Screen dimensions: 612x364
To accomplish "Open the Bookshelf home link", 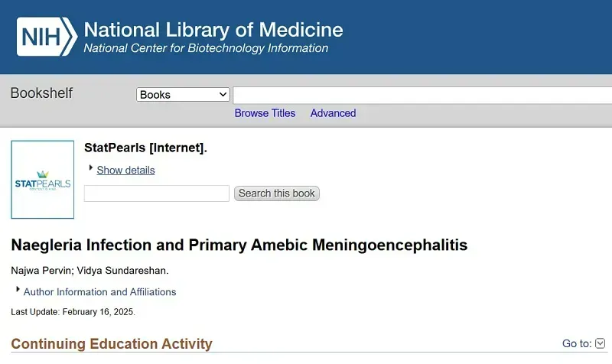I will pos(41,93).
